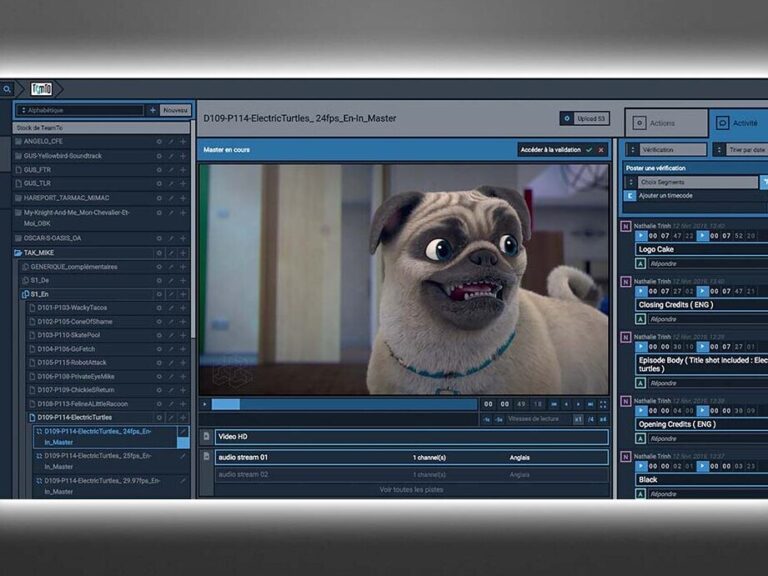Collapse the TAK_MIKE folder
This screenshot has height=576, width=768.
18,253
